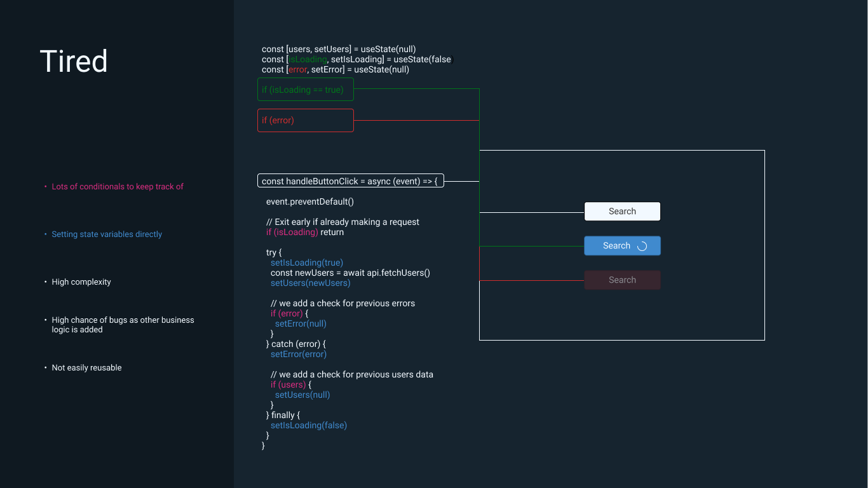Viewport: 868px width, 488px height.
Task: Click code line "setError(error)"
Action: [x=299, y=354]
